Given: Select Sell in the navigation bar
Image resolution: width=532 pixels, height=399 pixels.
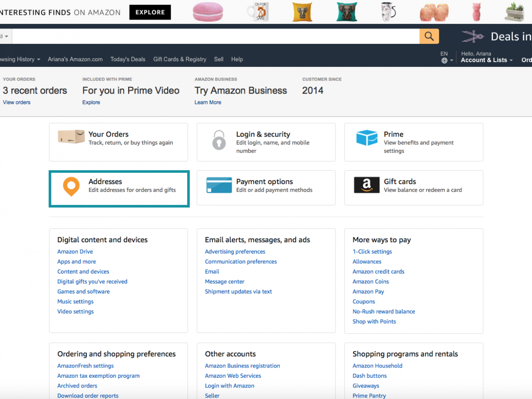Looking at the screenshot, I should pos(219,59).
